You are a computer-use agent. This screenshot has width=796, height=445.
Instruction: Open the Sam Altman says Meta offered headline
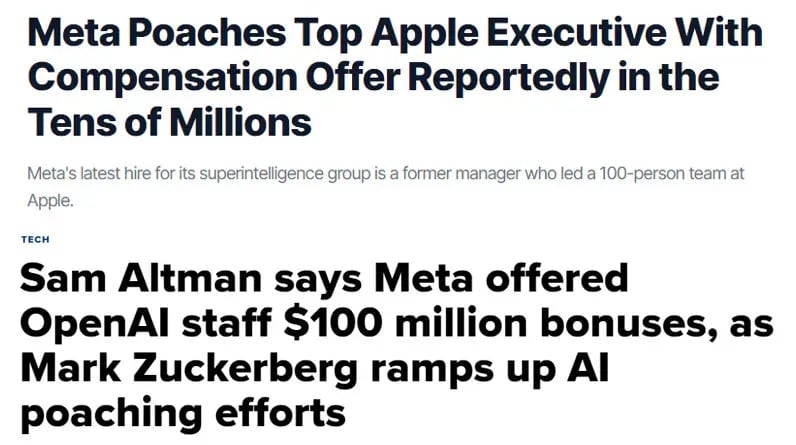[x=396, y=346]
